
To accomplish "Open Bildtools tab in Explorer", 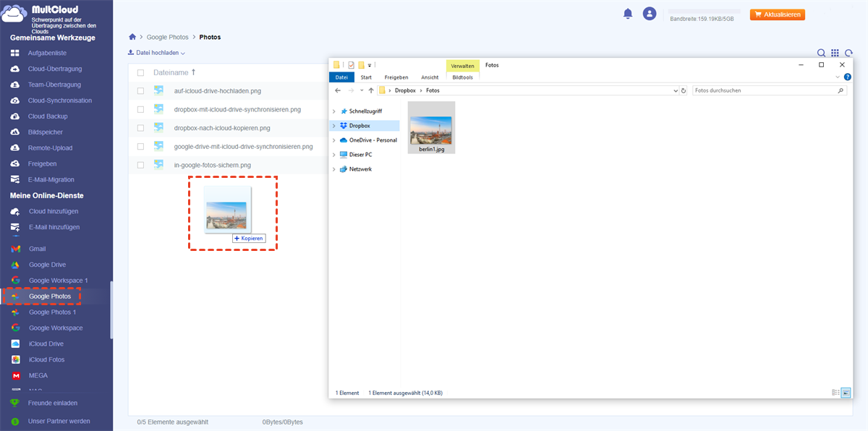I will coord(463,77).
